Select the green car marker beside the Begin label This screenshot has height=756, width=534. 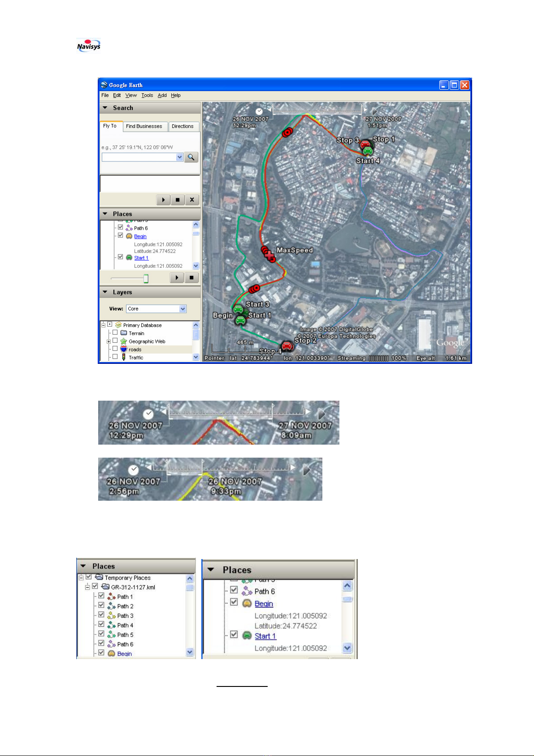click(241, 320)
